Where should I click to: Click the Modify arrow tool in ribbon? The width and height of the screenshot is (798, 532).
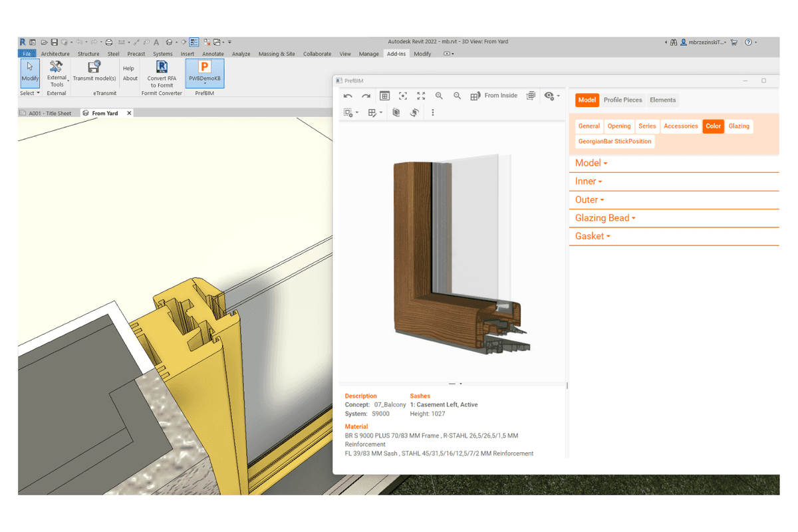click(x=30, y=72)
